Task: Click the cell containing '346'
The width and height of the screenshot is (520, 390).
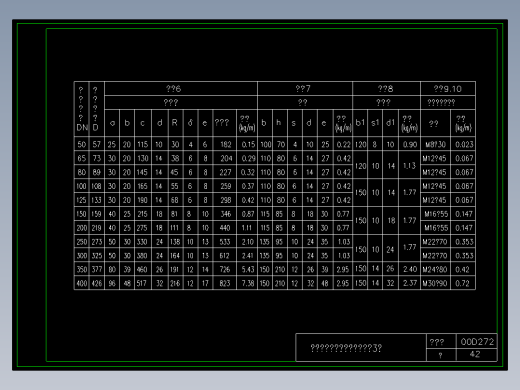Action: point(226,214)
